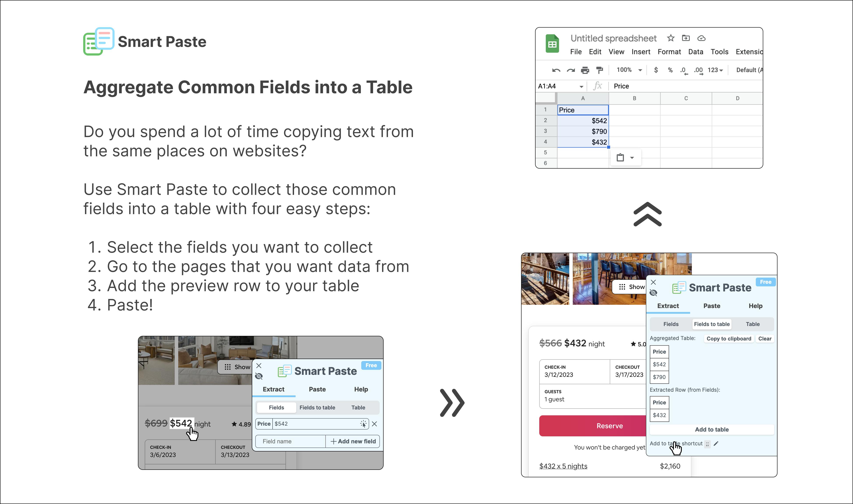
Task: Select column B header in Sheets
Action: tap(634, 99)
